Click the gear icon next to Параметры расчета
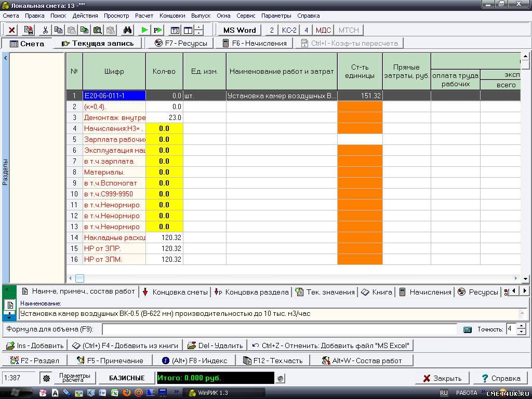 47,378
